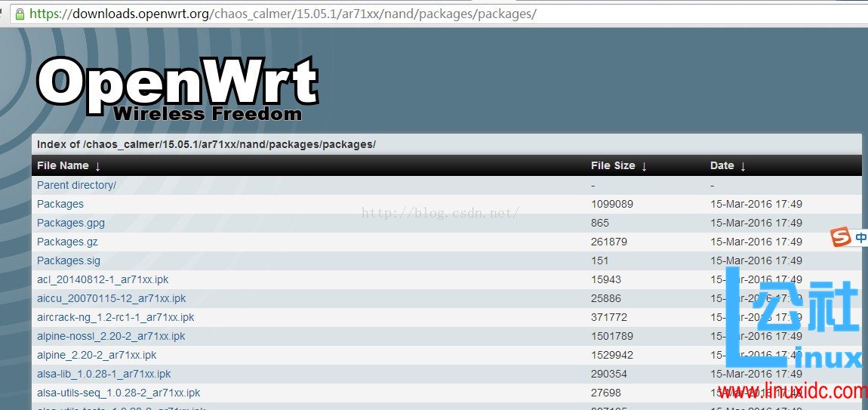
Task: Click the Sogou input method S icon
Action: point(842,237)
